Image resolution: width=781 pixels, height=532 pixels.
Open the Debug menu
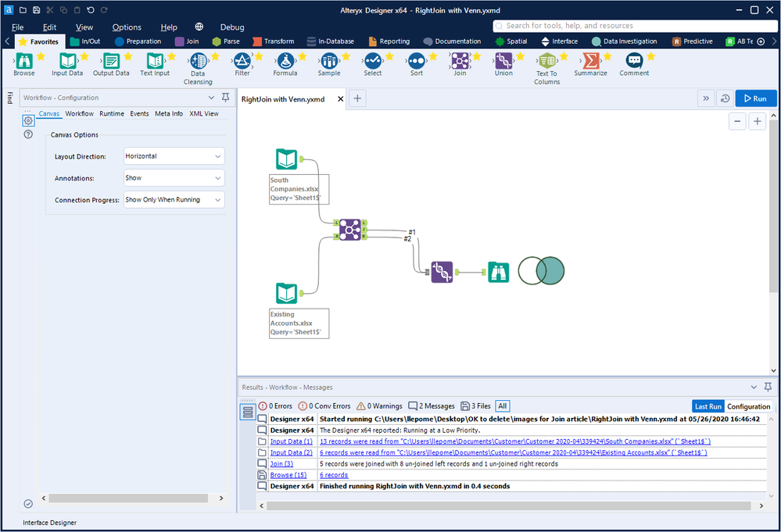point(232,27)
